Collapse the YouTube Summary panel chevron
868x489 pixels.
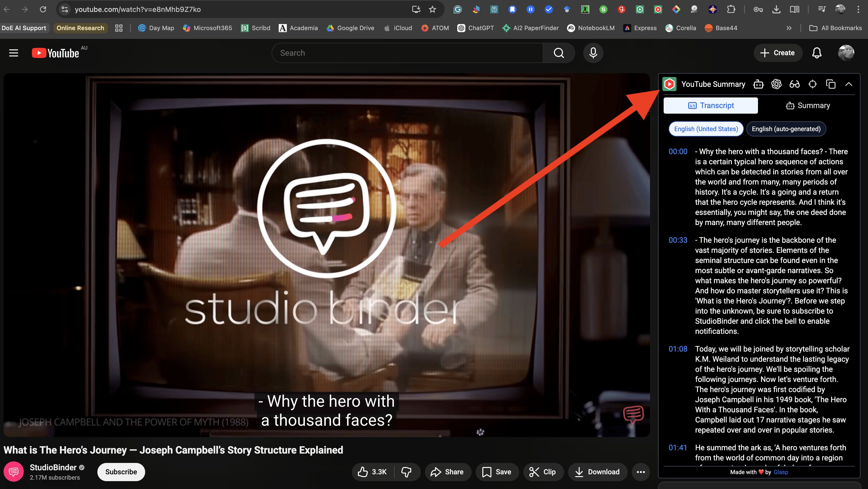coord(849,84)
